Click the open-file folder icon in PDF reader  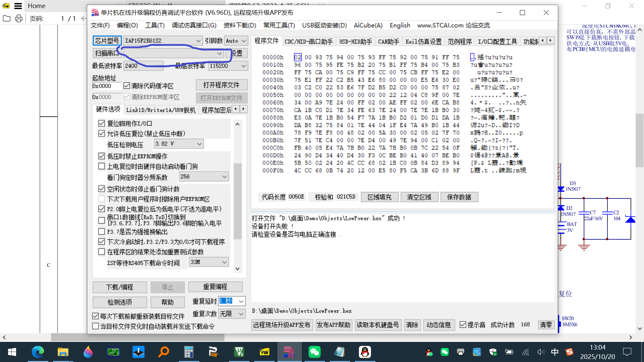tap(6, 18)
